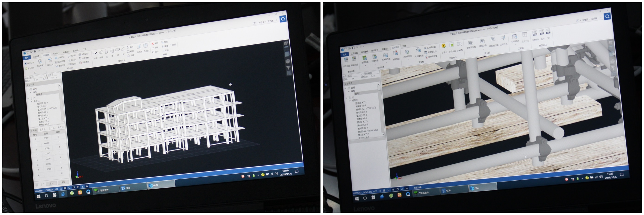This screenshot has width=644, height=215.
Task: Click the 删除 button below axis table
Action: pos(63,182)
